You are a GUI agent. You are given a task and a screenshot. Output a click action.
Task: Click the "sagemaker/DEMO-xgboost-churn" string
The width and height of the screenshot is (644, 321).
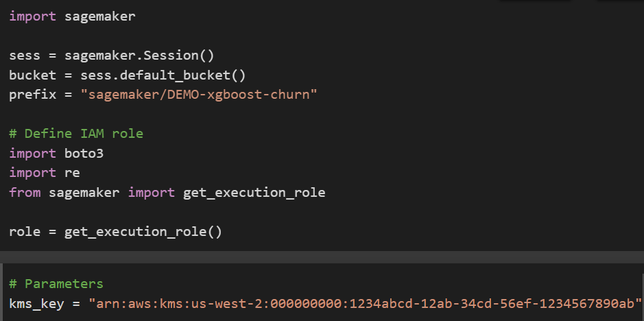click(x=198, y=94)
